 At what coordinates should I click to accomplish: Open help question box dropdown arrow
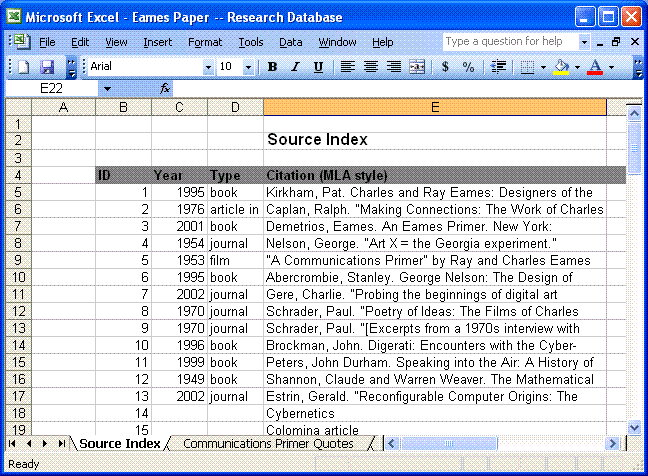tap(584, 42)
